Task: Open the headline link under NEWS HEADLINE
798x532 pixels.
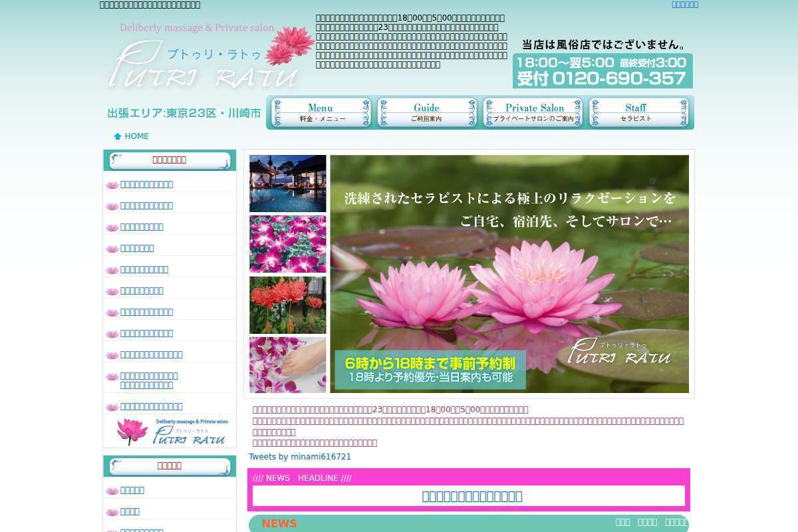Action: (472, 496)
